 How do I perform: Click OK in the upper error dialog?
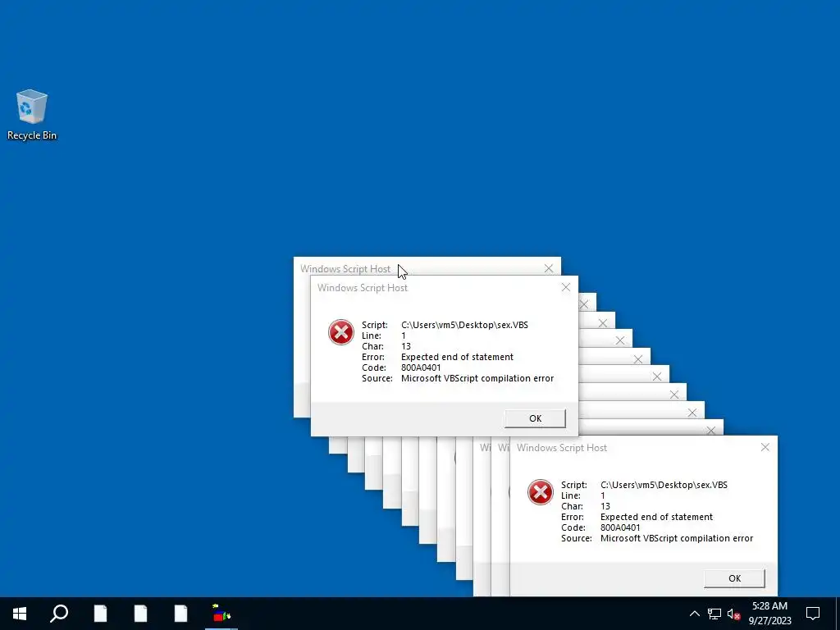(535, 418)
